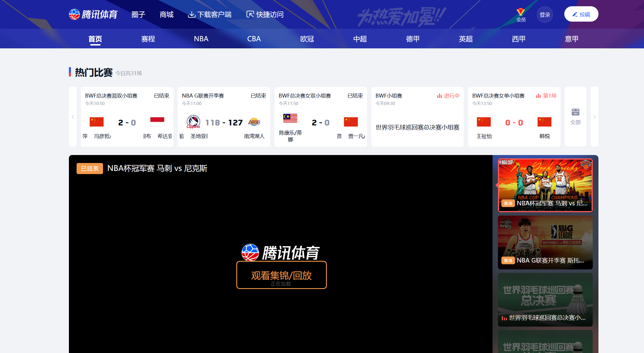
Task: Select the 英超 tab
Action: (466, 39)
